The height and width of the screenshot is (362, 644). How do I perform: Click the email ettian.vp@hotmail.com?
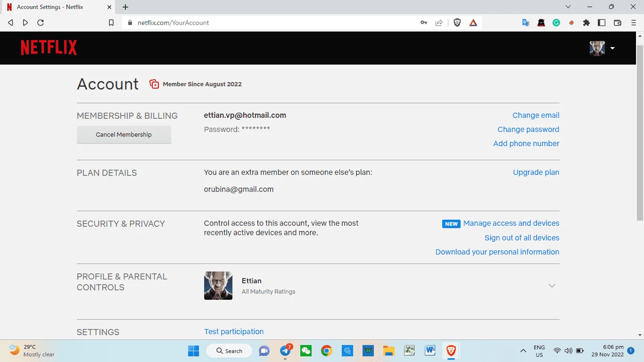(245, 115)
